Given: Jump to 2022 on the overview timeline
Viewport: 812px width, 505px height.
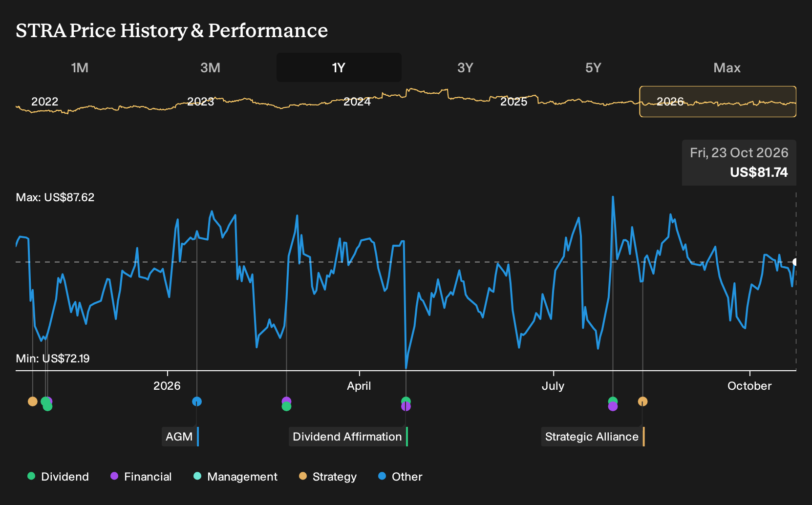Looking at the screenshot, I should 44,102.
